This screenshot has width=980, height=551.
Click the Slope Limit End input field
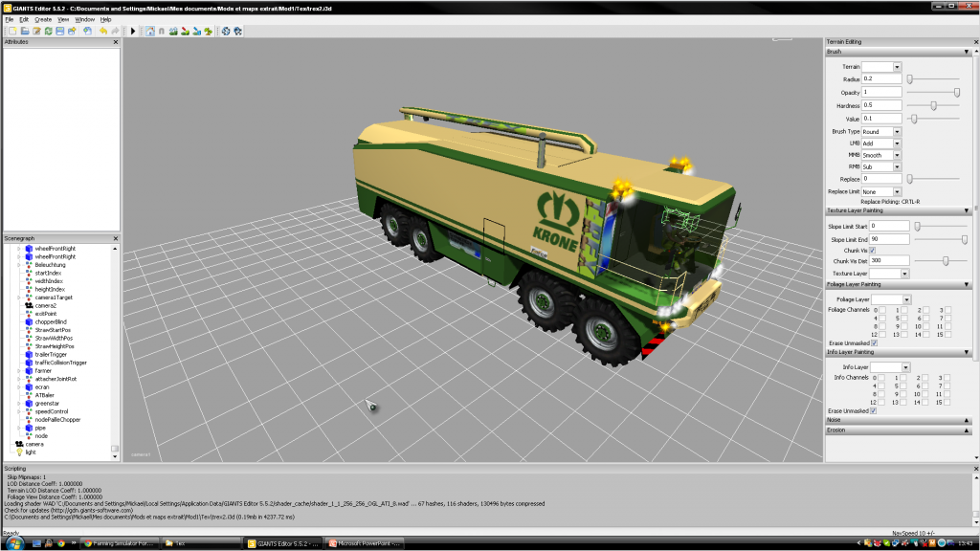coord(889,239)
